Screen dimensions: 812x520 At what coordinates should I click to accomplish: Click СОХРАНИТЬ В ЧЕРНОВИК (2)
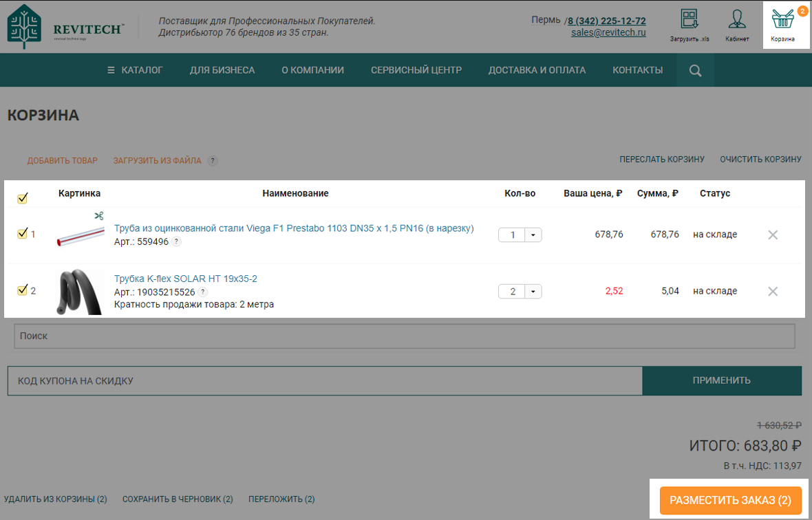pos(178,499)
